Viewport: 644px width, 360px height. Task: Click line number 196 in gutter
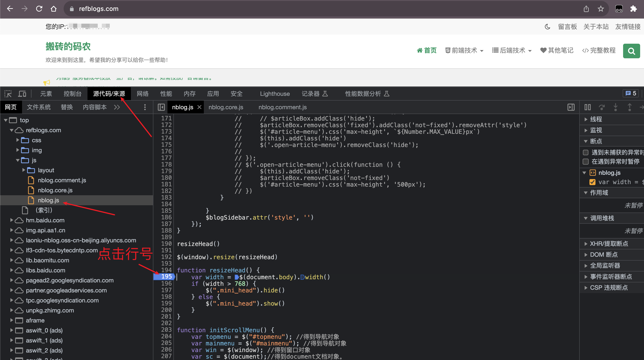click(166, 284)
